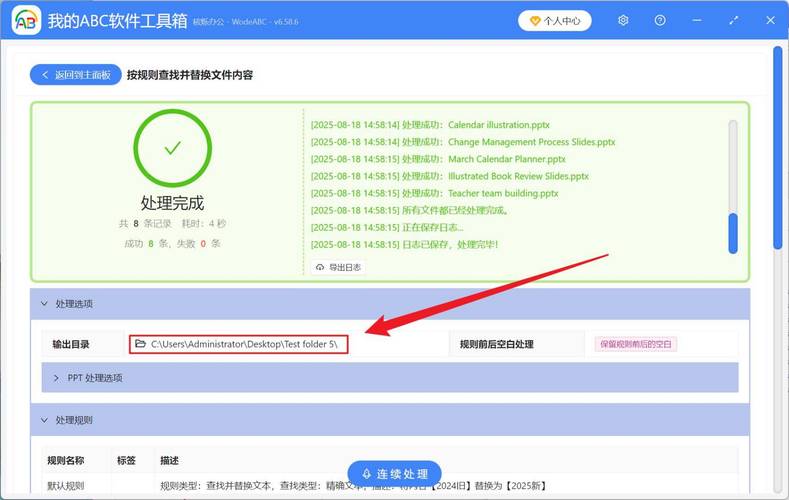Click the 失败 0 条 failure count
The height and width of the screenshot is (500, 789).
pos(198,243)
